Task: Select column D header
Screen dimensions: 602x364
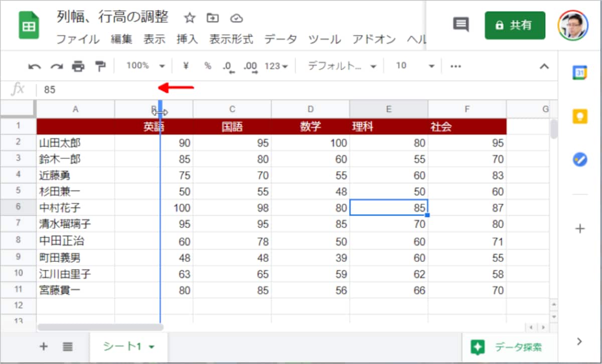Action: pyautogui.click(x=311, y=109)
